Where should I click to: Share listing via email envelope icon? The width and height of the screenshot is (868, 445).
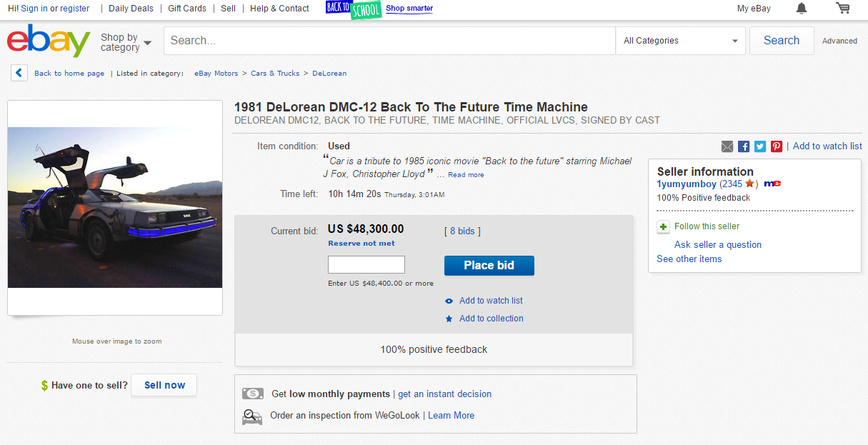coord(727,146)
